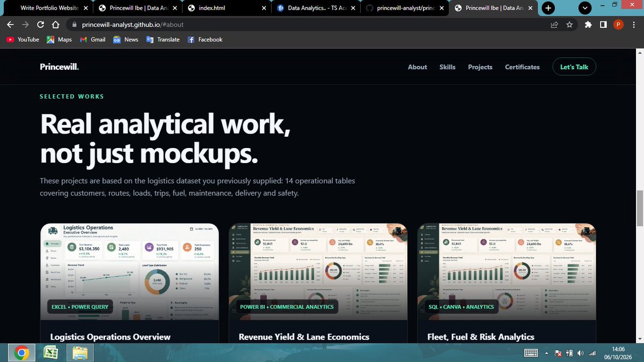The height and width of the screenshot is (362, 644).
Task: Click the page scrollbar thumb
Action: [x=639, y=208]
